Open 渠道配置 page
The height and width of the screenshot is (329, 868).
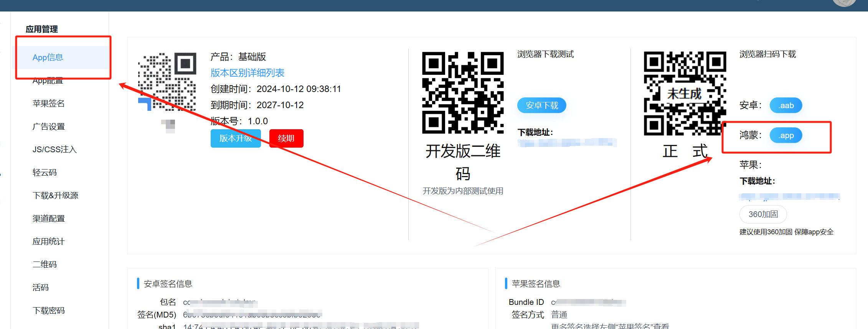coord(48,219)
